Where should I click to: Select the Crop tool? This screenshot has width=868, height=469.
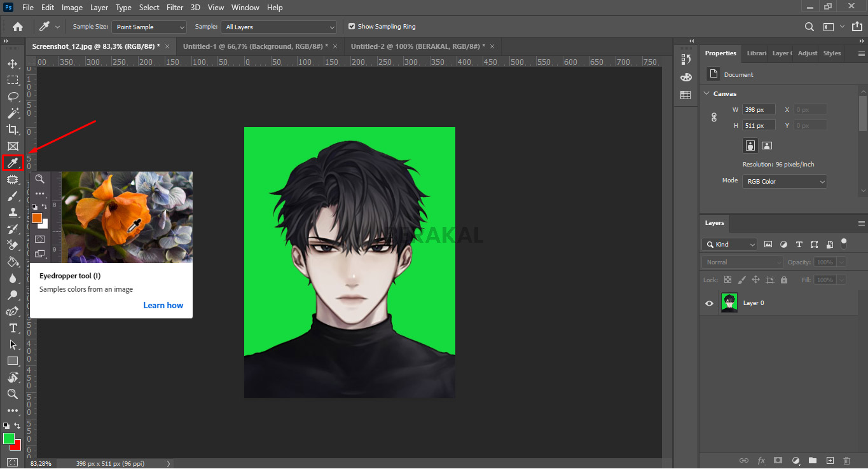click(x=12, y=130)
